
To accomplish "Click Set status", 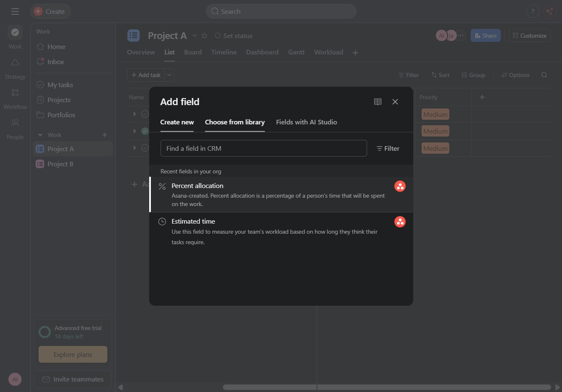I will coord(234,36).
